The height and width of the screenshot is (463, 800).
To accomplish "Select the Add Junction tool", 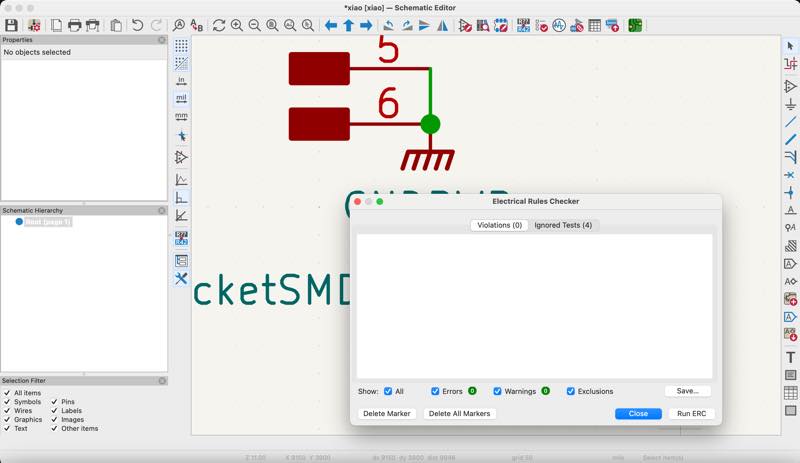I will (790, 193).
